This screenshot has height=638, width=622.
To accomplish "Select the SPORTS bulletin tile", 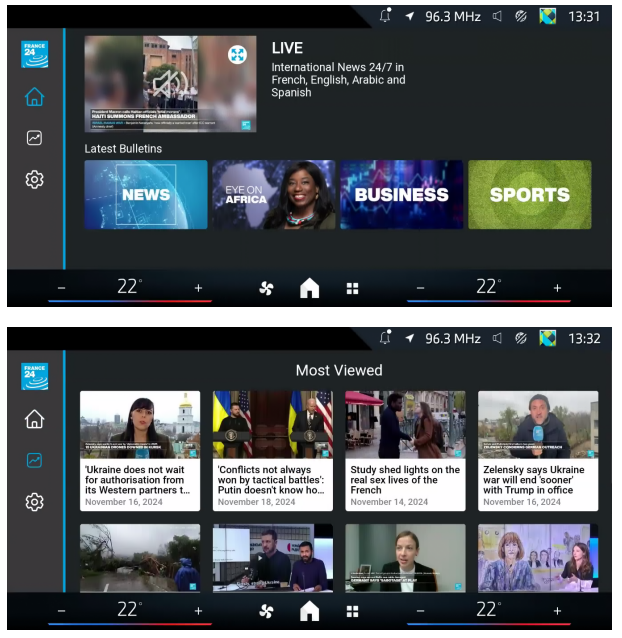I will tap(529, 195).
